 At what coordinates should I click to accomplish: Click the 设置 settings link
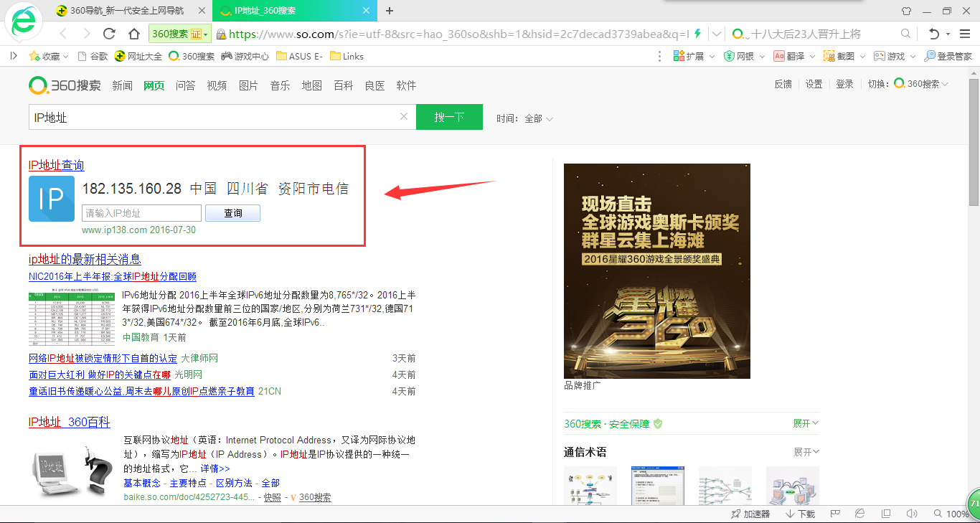click(x=814, y=84)
